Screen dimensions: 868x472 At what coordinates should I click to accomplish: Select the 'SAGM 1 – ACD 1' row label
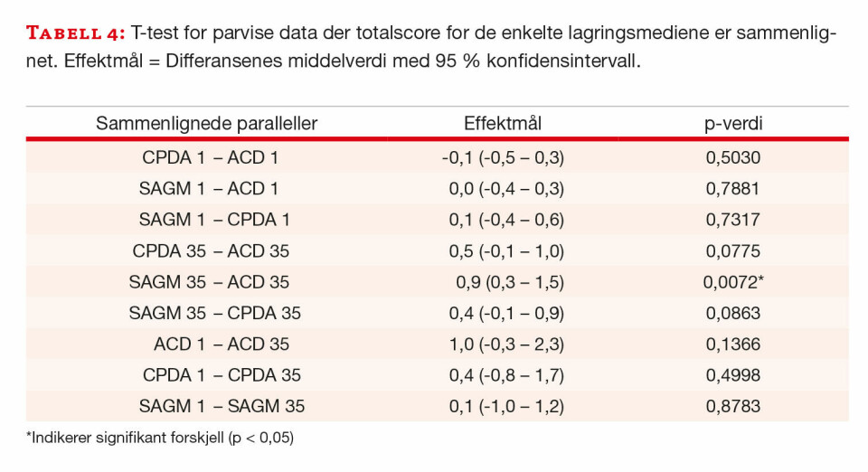click(209, 189)
